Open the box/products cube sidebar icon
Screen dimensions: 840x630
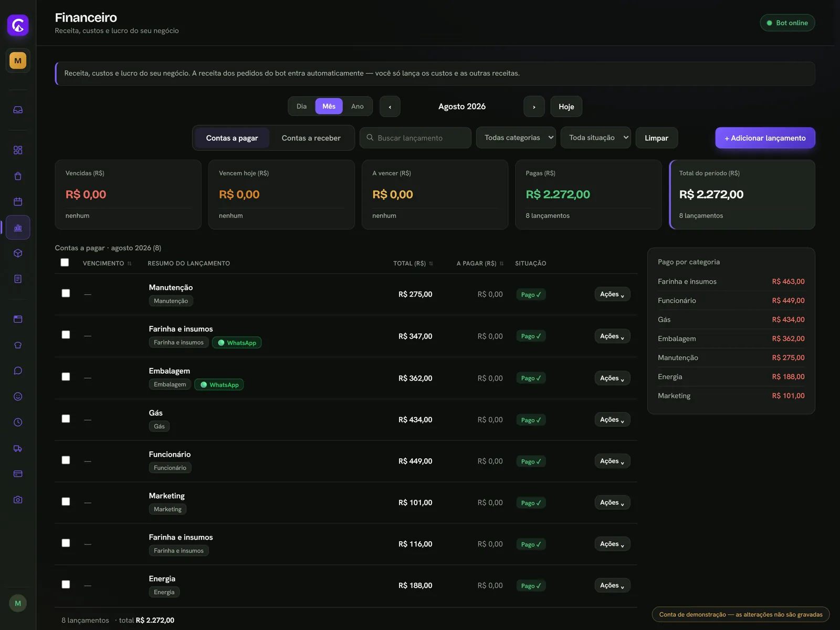click(18, 253)
